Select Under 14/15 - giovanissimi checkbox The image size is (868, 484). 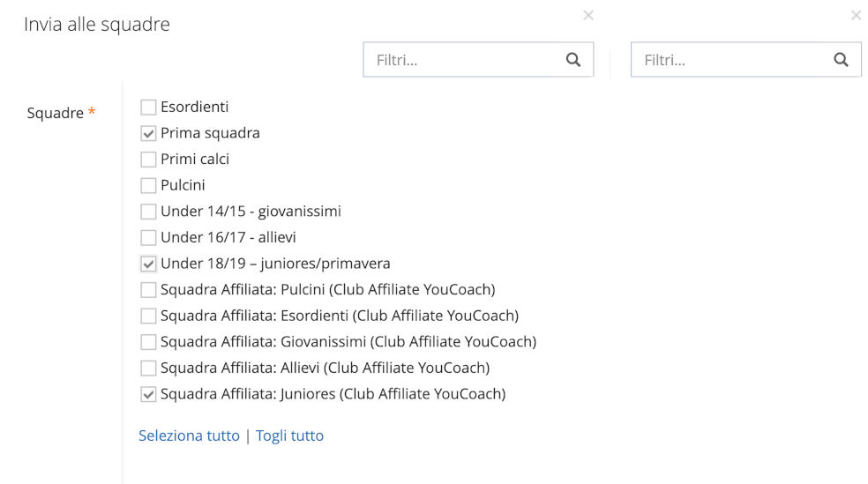click(x=148, y=212)
